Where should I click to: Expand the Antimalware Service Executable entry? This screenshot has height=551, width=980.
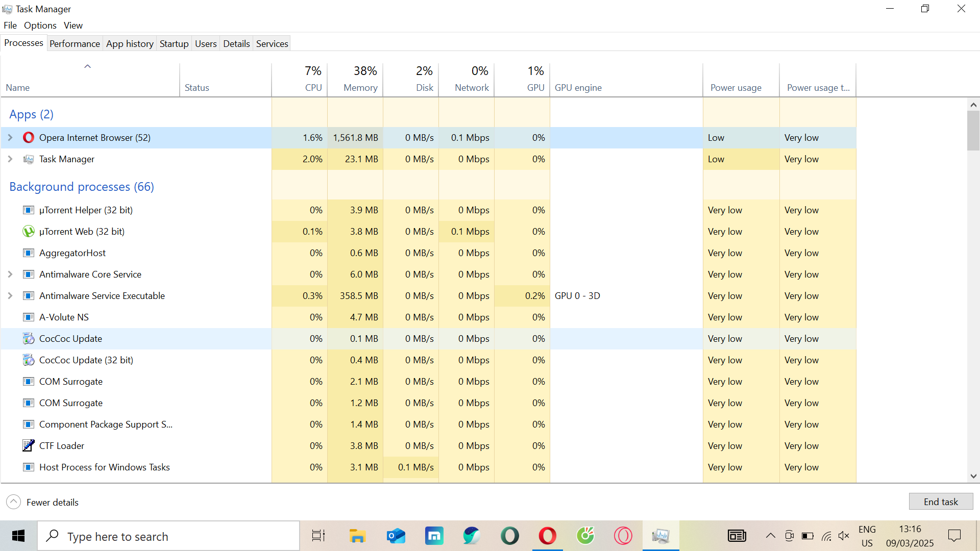pos(10,296)
